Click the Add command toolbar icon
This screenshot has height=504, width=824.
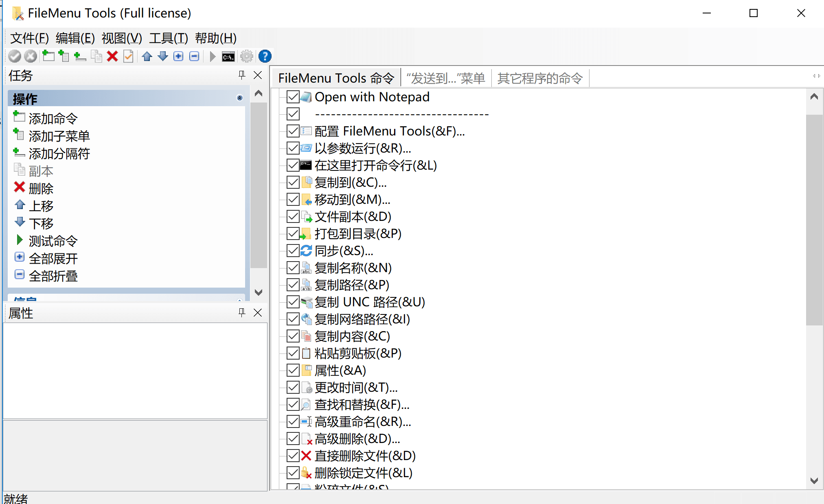48,56
